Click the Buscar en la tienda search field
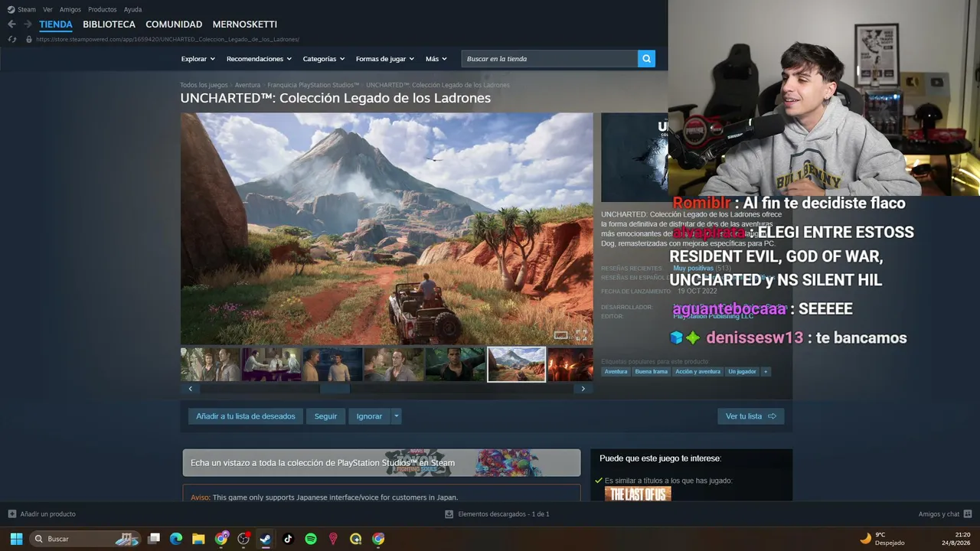980x551 pixels. click(x=550, y=59)
